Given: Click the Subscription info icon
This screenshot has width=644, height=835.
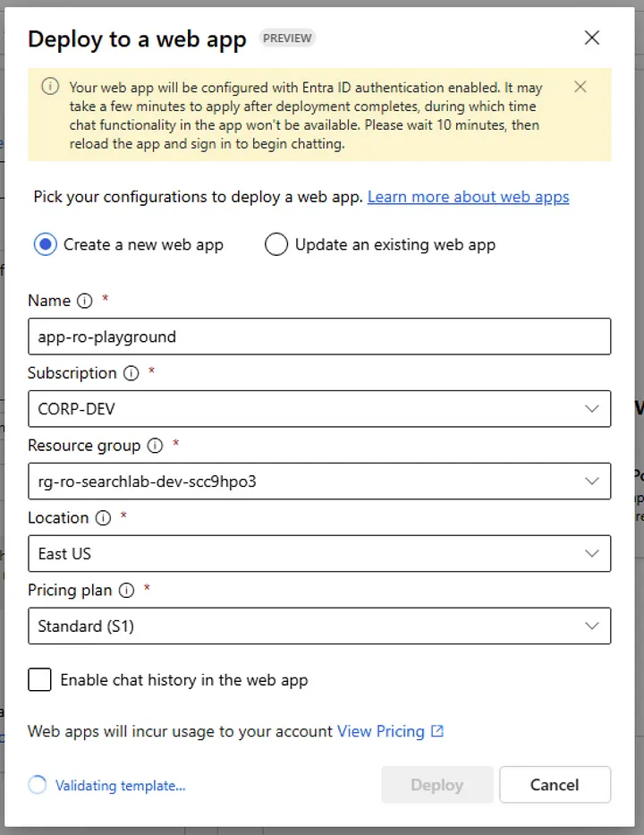Looking at the screenshot, I should [x=131, y=373].
